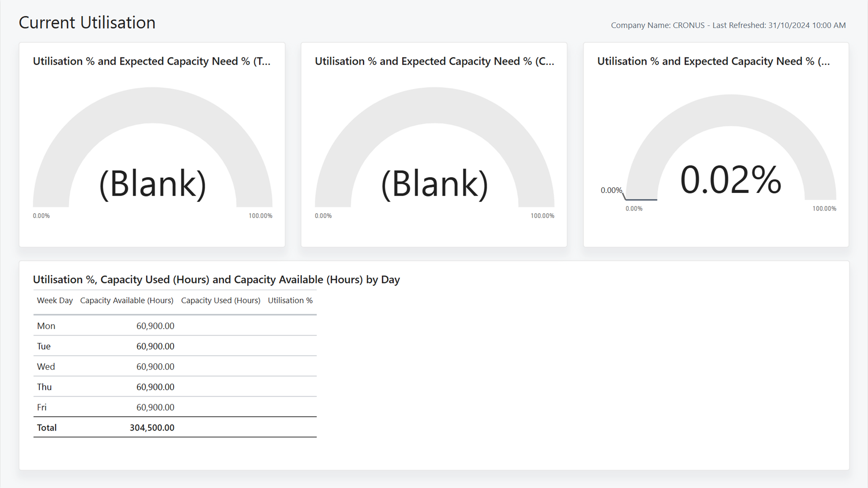Click third gauge card's truncated title
This screenshot has height=488, width=868.
point(713,61)
